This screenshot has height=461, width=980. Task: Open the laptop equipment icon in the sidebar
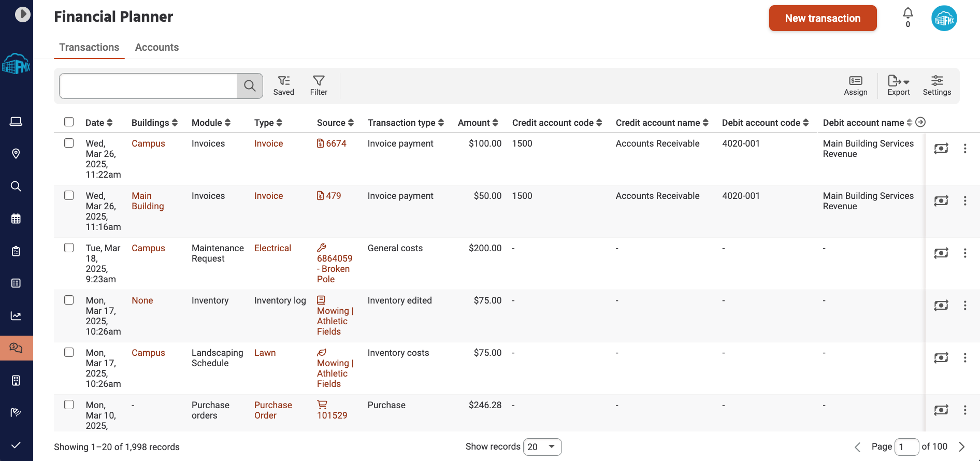(x=16, y=121)
